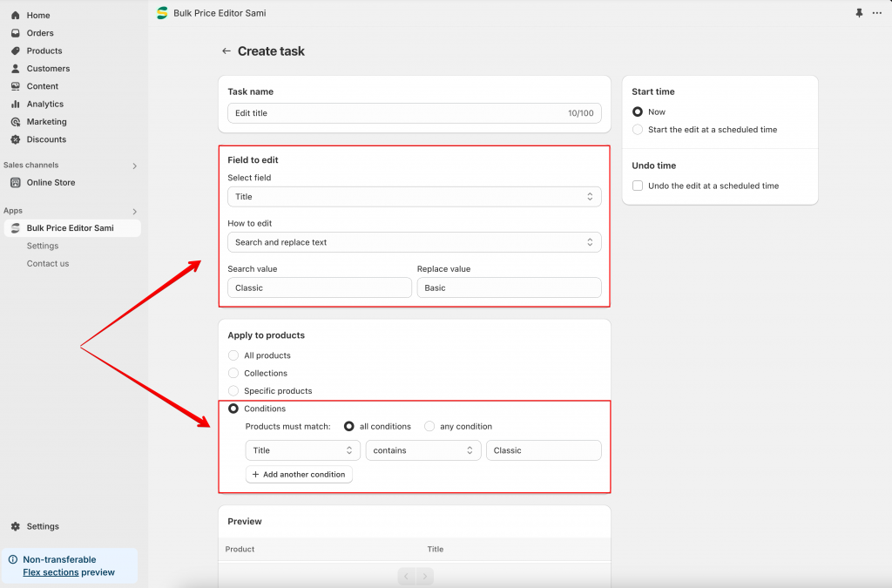Click the Create task heading
The height and width of the screenshot is (588, 892).
click(271, 51)
